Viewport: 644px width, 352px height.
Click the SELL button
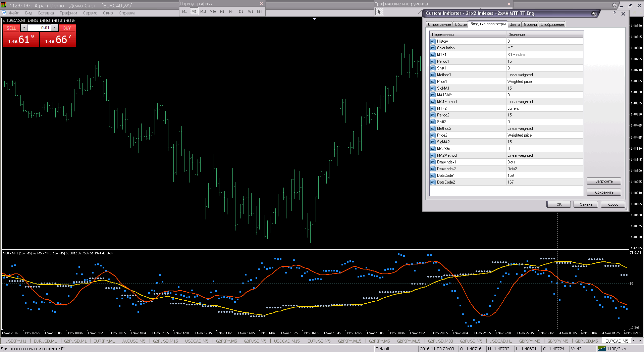click(11, 28)
